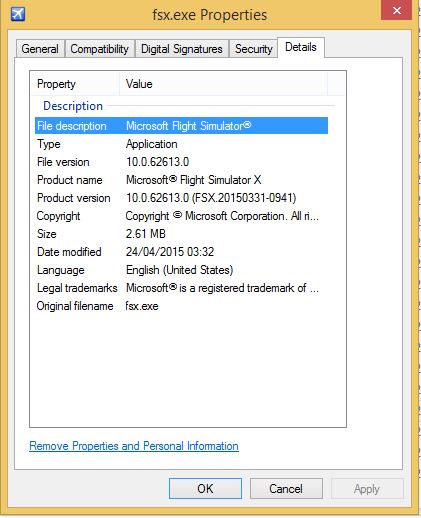The width and height of the screenshot is (421, 518).
Task: Click Remove Properties and Personal Information link
Action: tap(134, 446)
